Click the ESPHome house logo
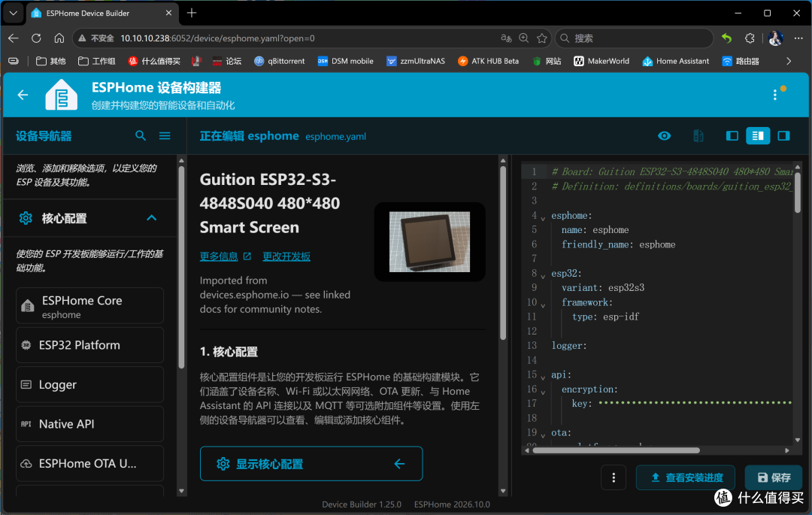The width and height of the screenshot is (812, 515). click(61, 95)
